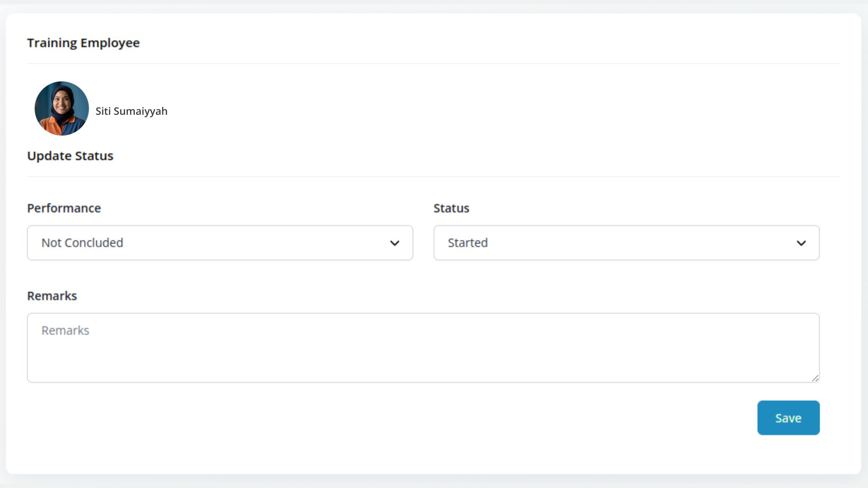Select the Started value text
The height and width of the screenshot is (488, 868).
click(x=467, y=243)
